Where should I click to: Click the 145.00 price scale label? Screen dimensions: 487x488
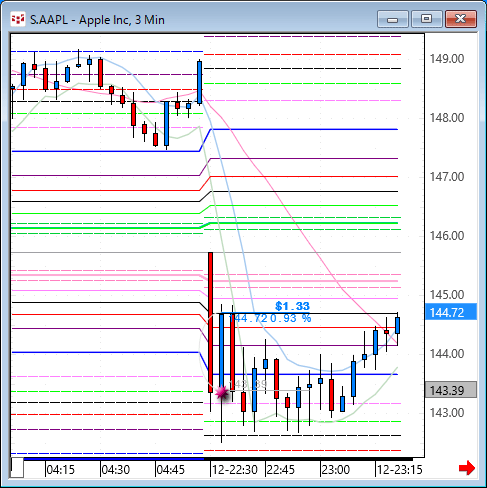click(447, 295)
